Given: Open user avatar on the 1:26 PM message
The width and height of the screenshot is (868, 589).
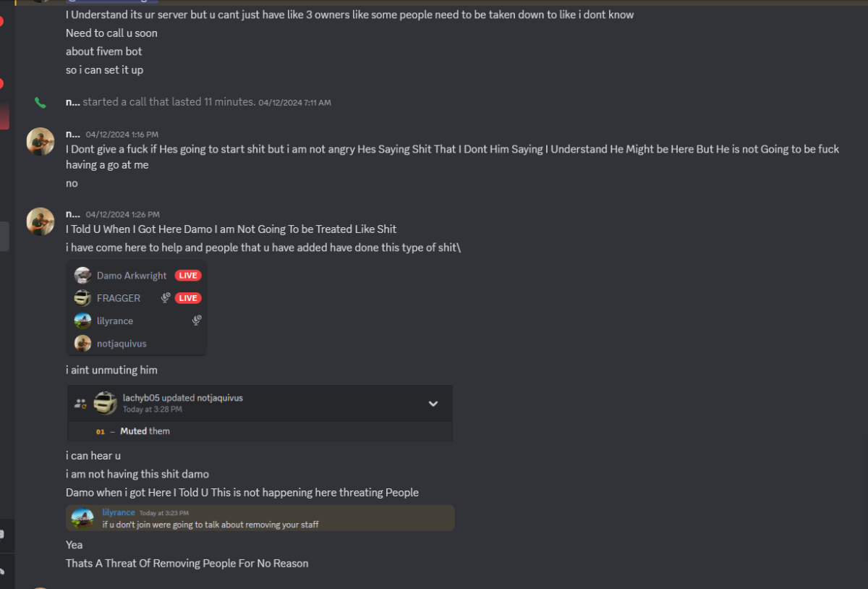Looking at the screenshot, I should 41,221.
